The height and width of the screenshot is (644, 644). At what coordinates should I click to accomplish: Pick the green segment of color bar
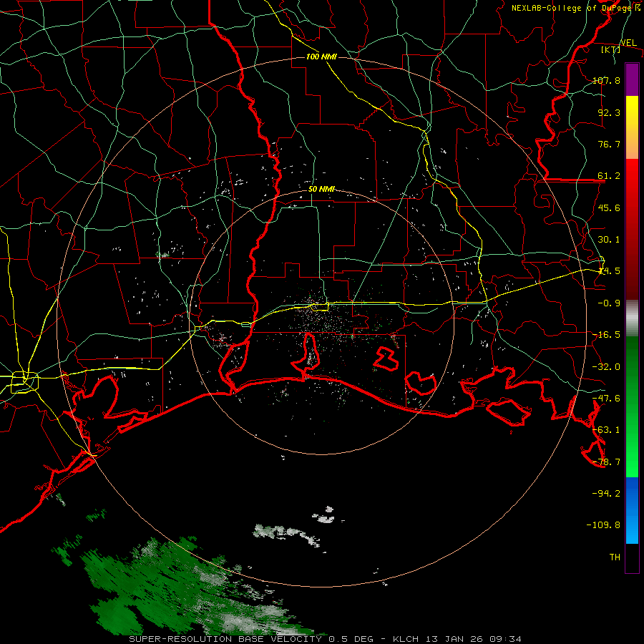(x=632, y=406)
